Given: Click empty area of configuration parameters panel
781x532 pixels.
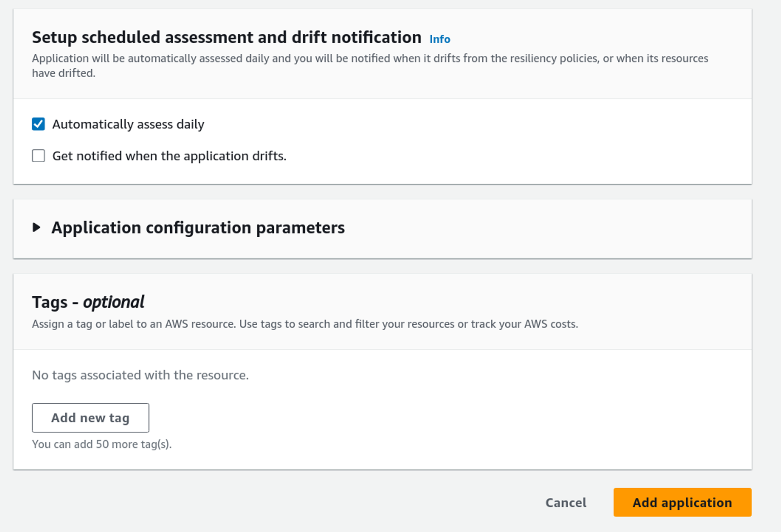Looking at the screenshot, I should tap(547, 228).
